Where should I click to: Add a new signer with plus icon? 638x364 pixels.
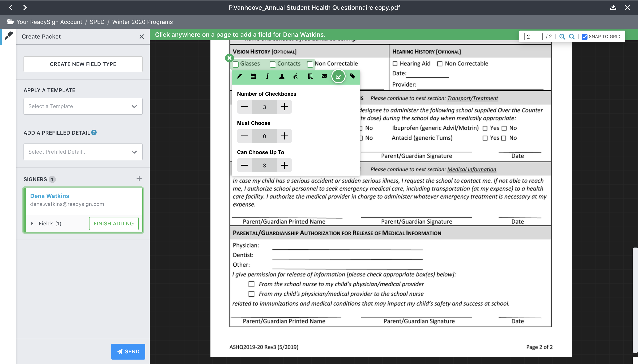139,178
